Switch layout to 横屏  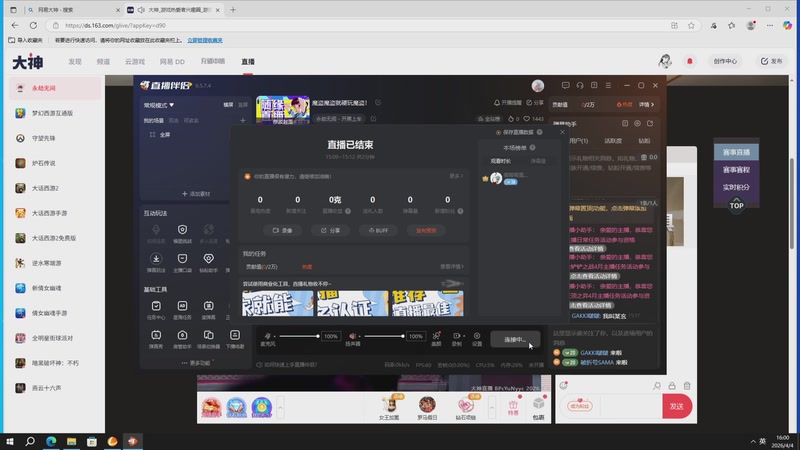coord(228,105)
